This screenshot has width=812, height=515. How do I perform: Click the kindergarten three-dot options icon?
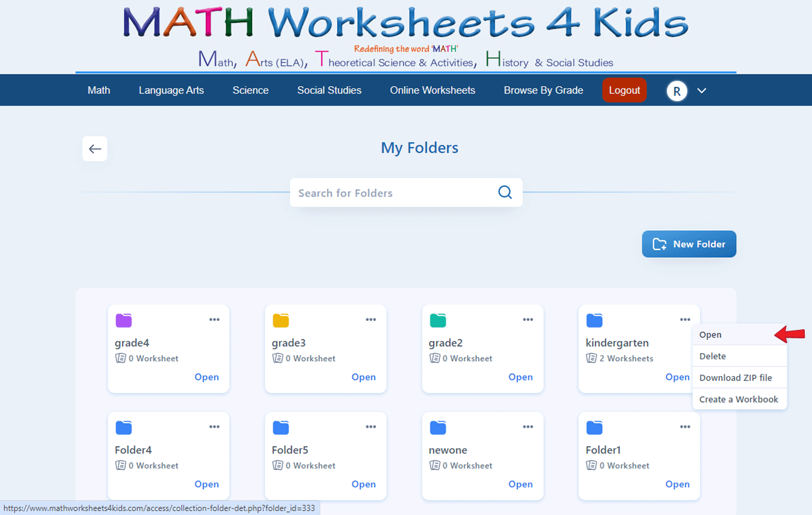point(685,320)
